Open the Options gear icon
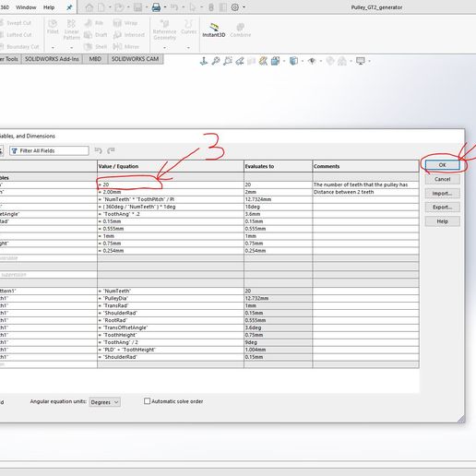Image resolution: width=476 pixels, height=476 pixels. (235, 7)
